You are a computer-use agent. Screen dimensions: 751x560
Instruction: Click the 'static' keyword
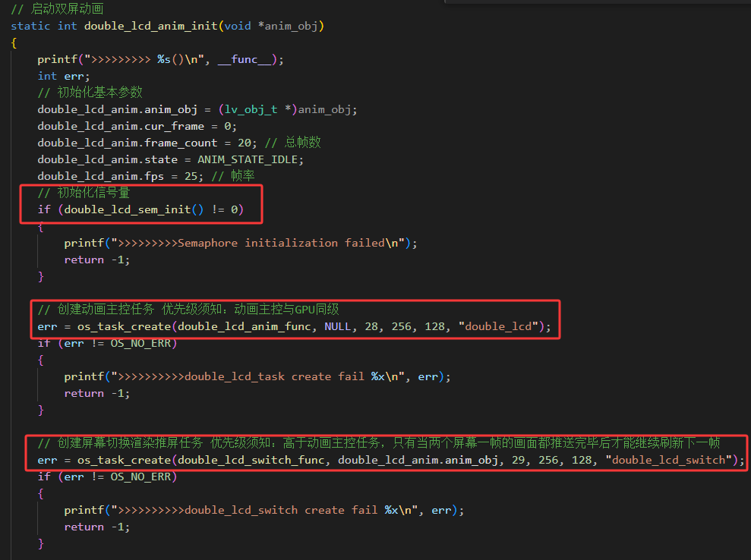coord(30,26)
